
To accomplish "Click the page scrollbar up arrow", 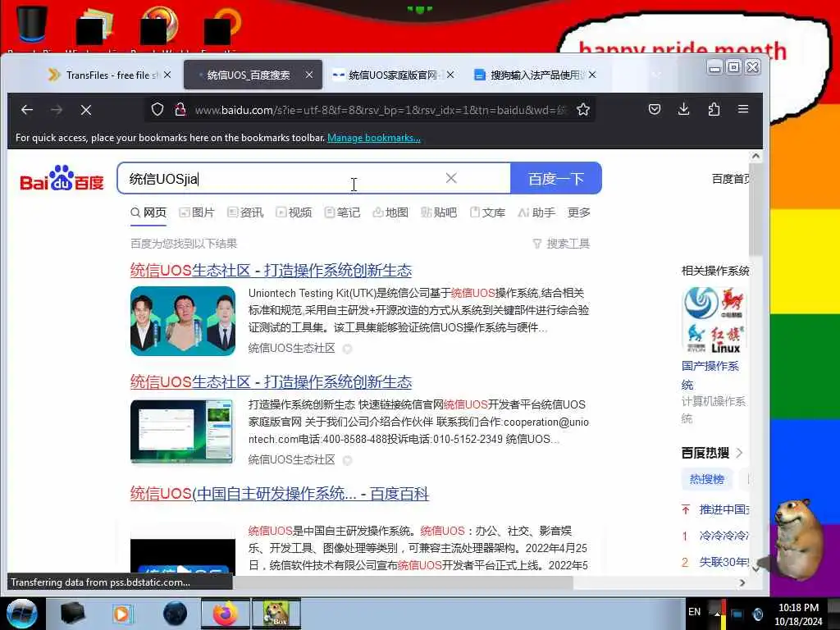I will [x=756, y=157].
